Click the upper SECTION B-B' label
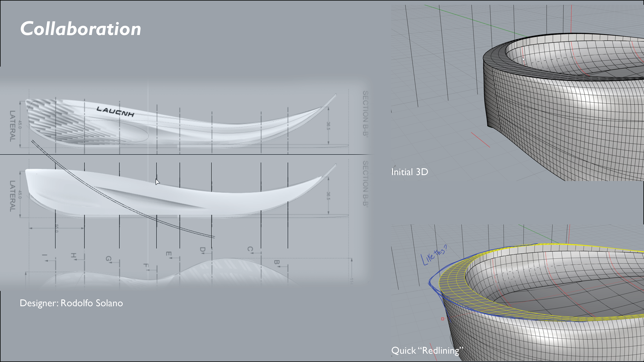Image resolution: width=644 pixels, height=362 pixels. tap(365, 113)
